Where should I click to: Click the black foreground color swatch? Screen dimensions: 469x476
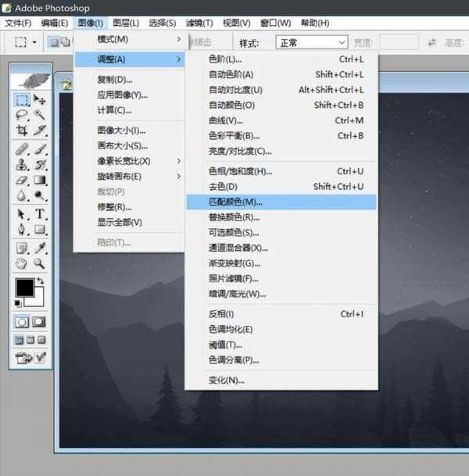click(24, 287)
